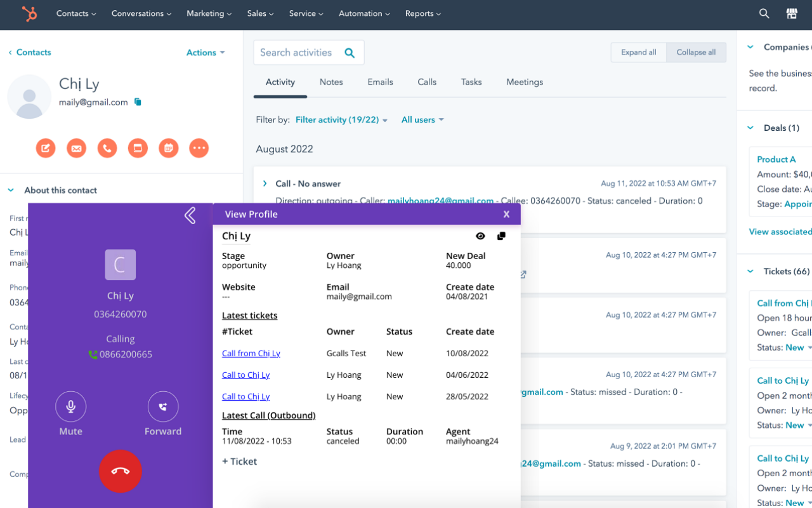Click the orange email contact icon

(x=76, y=148)
